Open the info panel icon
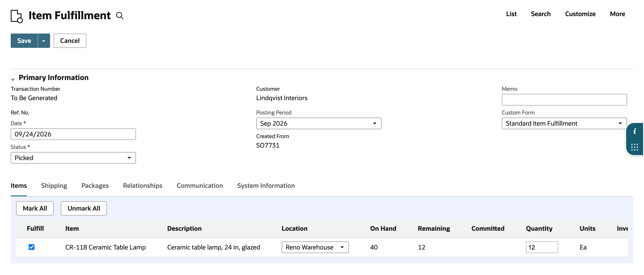This screenshot has height=275, width=644. (635, 131)
